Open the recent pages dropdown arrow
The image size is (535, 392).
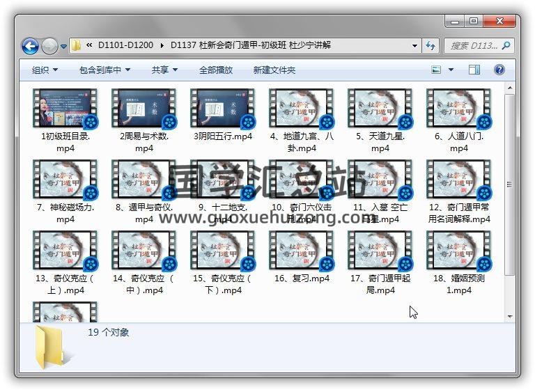point(63,47)
